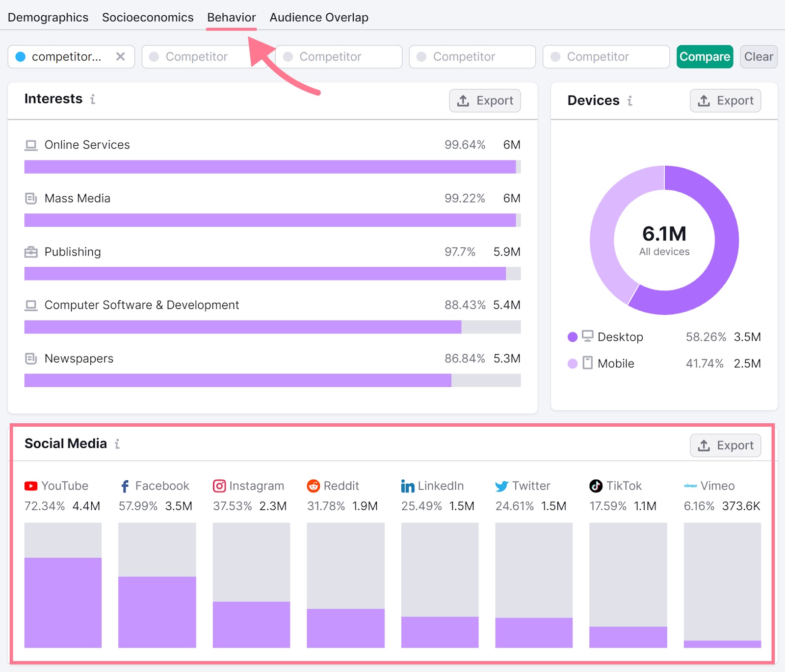Screen dimensions: 785x672
Task: Click the Vimeo icon
Action: pyautogui.click(x=690, y=486)
